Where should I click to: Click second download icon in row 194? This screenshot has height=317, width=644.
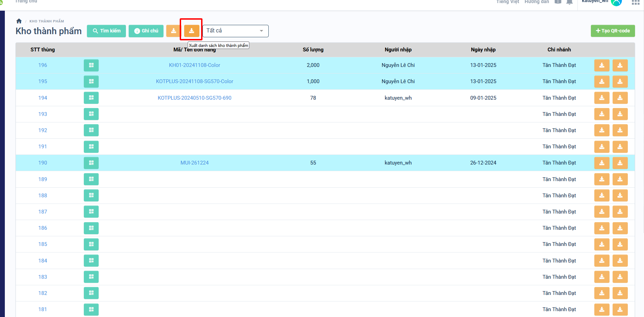[x=620, y=98]
